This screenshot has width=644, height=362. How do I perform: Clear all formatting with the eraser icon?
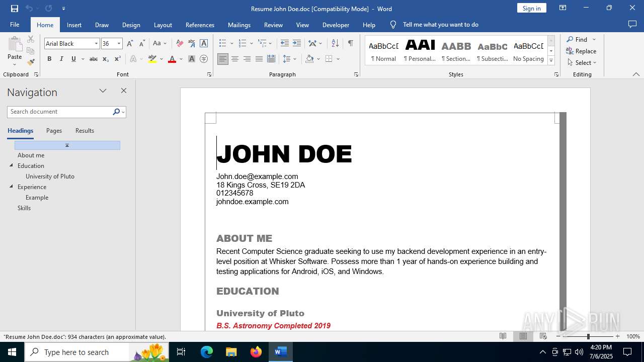[180, 44]
